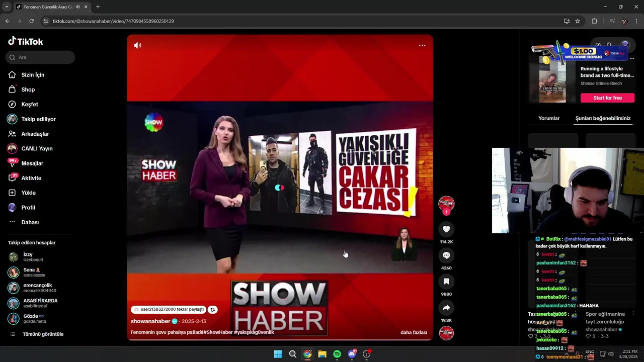Open the Chrome profile avatar

pos(624,21)
